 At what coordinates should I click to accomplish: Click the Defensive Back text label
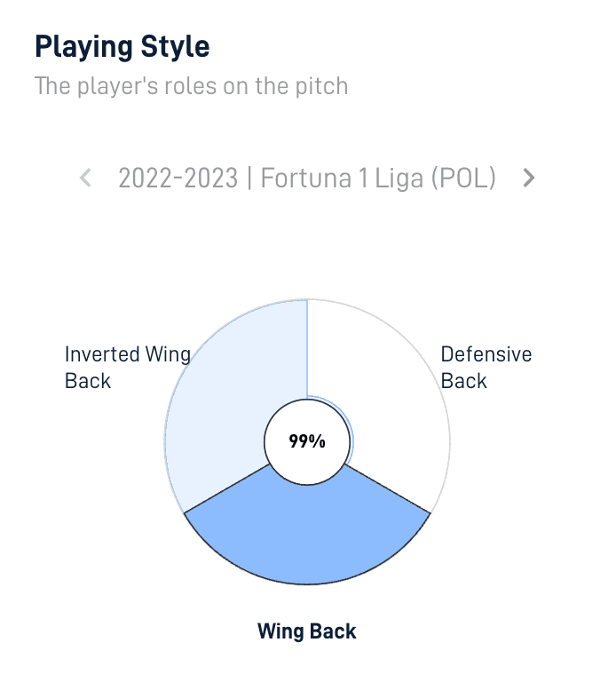[x=486, y=368]
